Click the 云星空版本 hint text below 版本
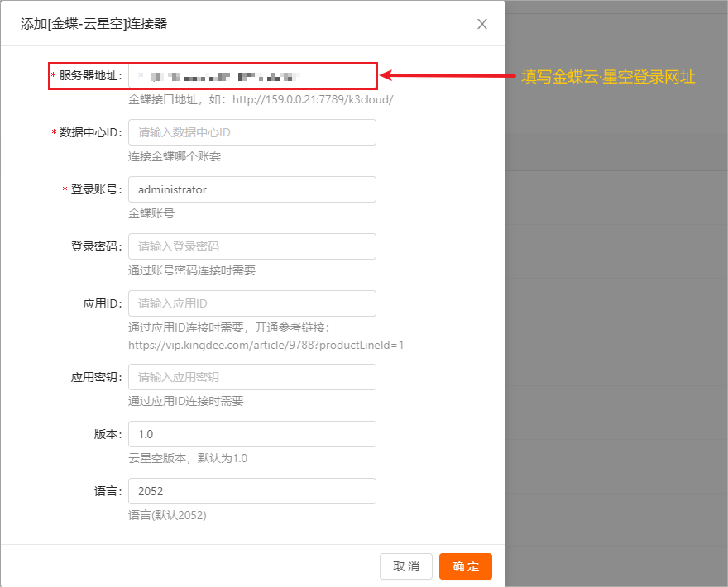728x587 pixels. click(188, 458)
